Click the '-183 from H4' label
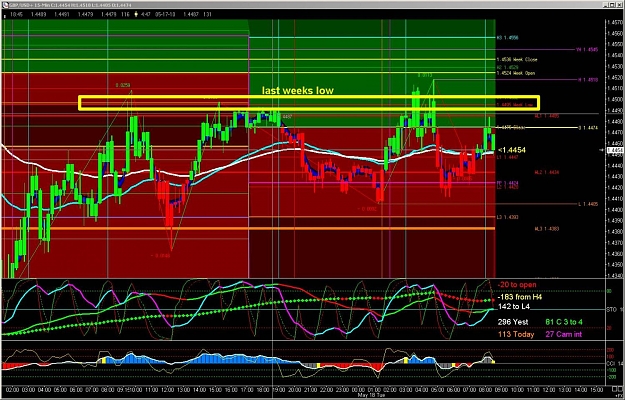The width and height of the screenshot is (625, 400). [x=519, y=297]
